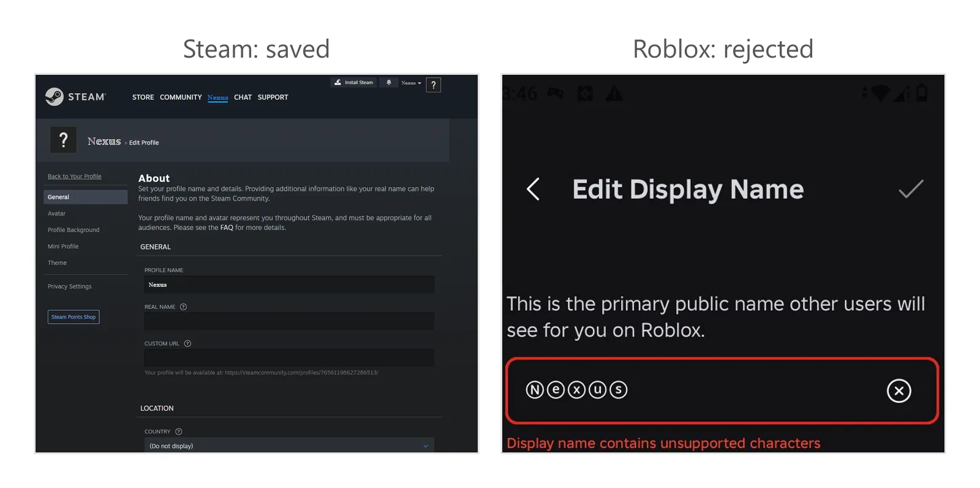Select the Avatar settings tab
Viewport: 980px width, 488px height.
57,213
